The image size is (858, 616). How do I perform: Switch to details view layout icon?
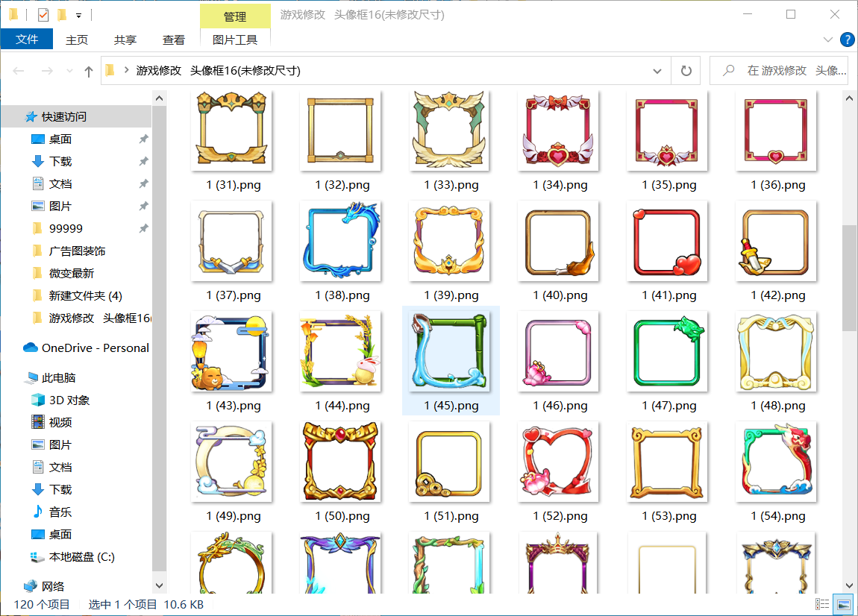[822, 604]
